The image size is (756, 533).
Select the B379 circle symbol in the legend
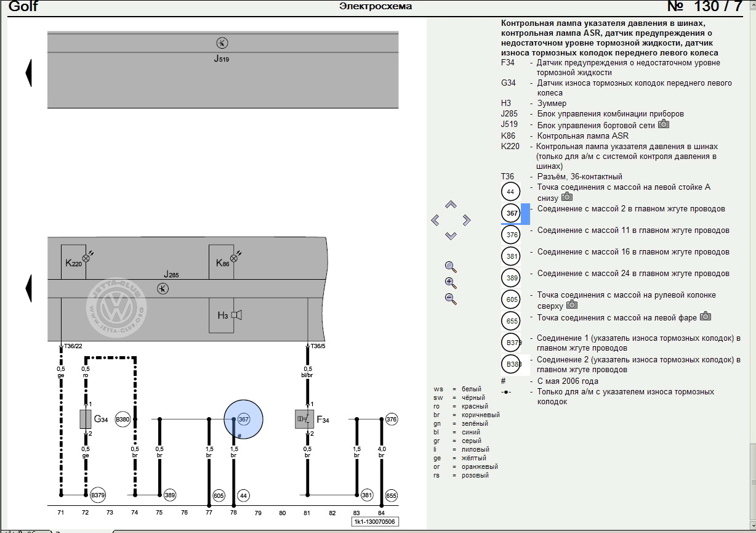(512, 343)
